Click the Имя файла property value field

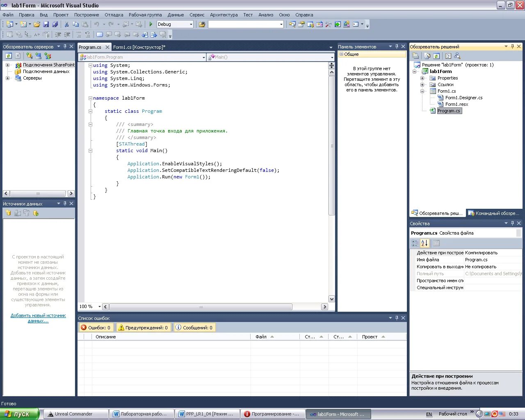point(493,260)
